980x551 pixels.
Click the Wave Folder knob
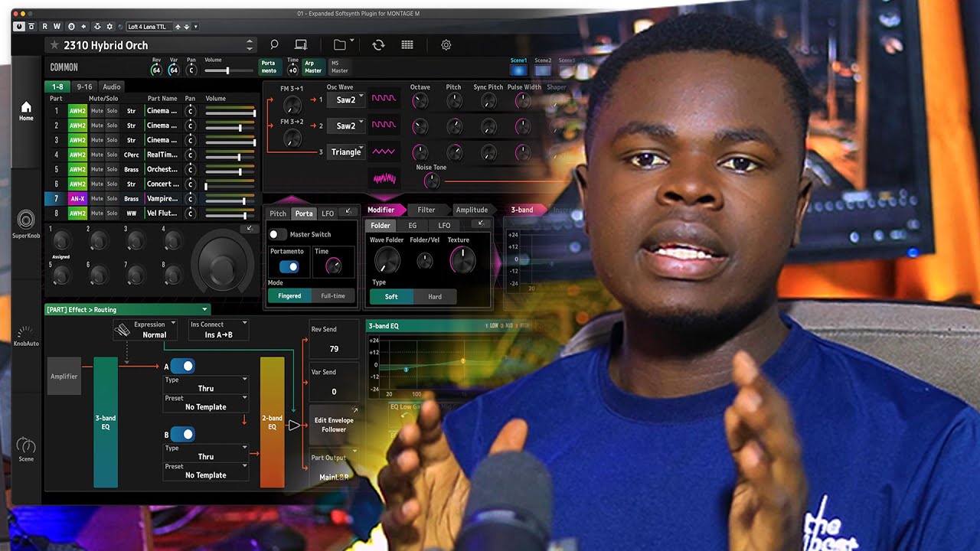pyautogui.click(x=386, y=262)
